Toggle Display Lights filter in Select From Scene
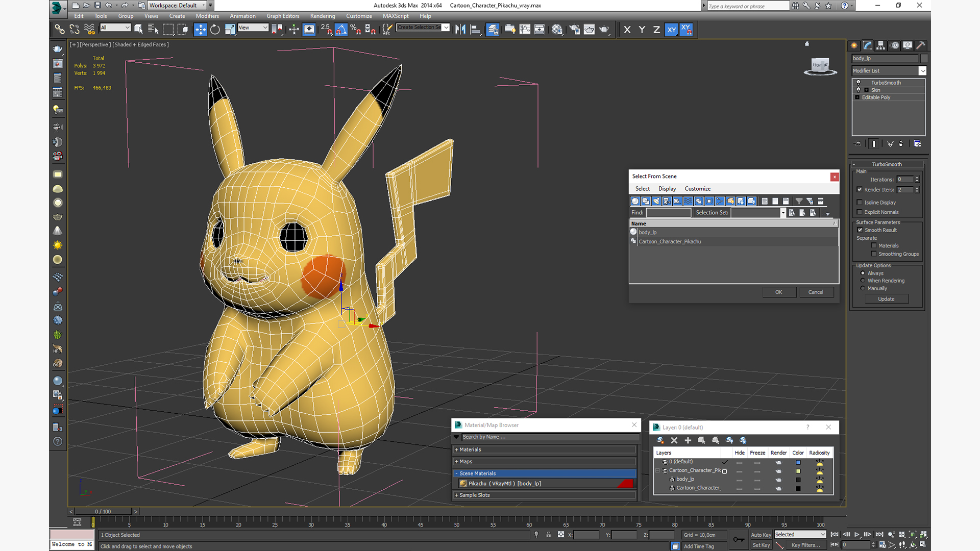 tap(656, 201)
